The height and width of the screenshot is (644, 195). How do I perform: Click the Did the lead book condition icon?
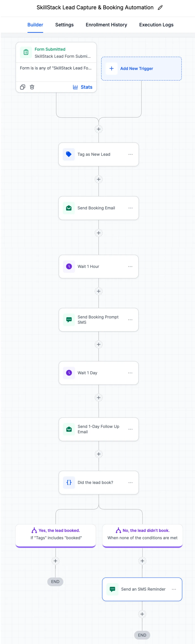69,483
